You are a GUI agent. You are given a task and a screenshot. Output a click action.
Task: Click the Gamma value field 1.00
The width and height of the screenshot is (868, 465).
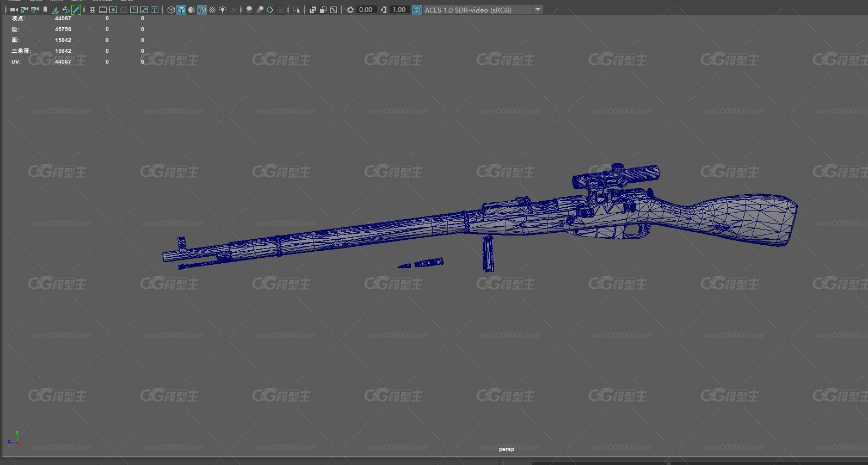click(399, 10)
